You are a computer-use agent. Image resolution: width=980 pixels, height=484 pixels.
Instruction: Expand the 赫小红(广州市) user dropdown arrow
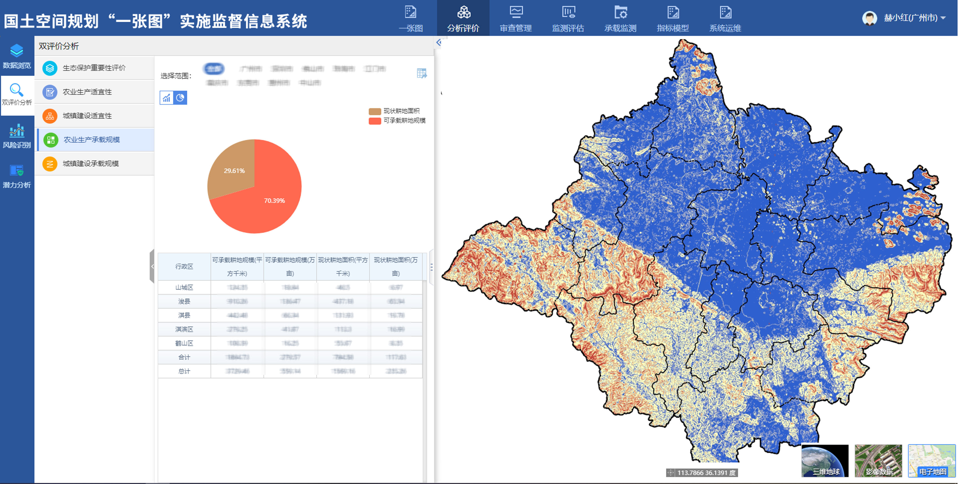(x=943, y=18)
